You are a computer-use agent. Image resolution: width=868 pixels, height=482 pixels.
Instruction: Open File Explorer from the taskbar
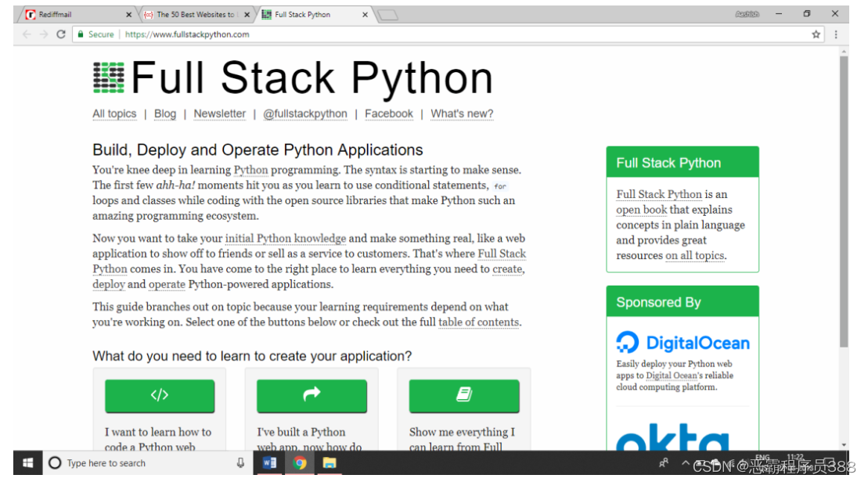330,463
